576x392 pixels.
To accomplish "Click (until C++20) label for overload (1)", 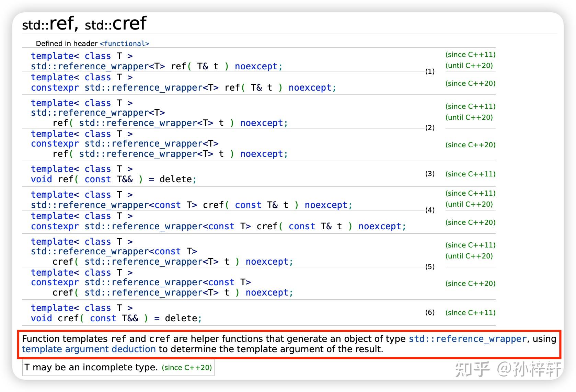I will click(469, 66).
